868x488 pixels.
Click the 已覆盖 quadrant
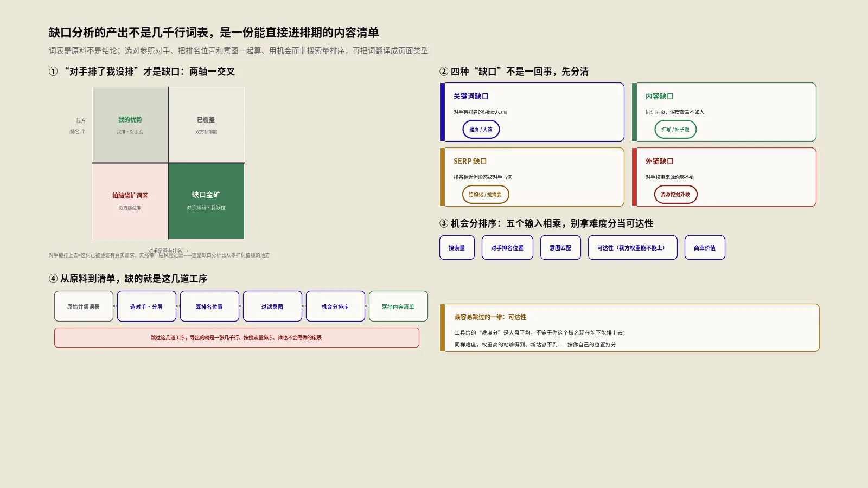(x=207, y=125)
